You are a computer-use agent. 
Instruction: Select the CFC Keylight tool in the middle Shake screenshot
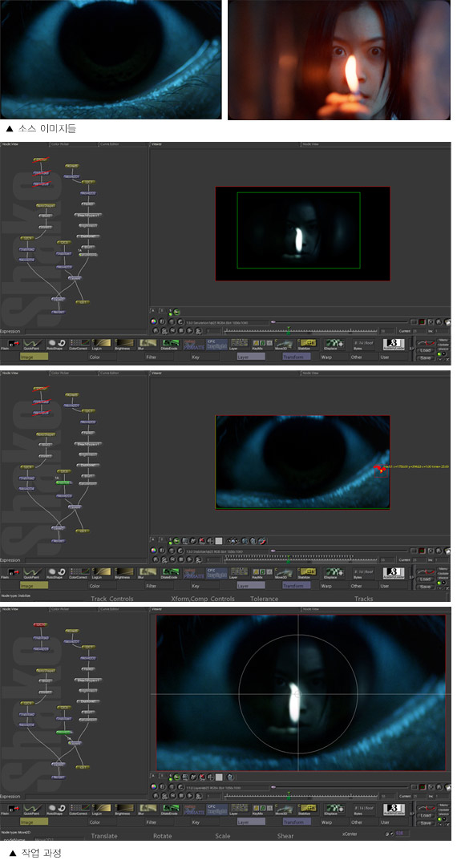coord(216,572)
